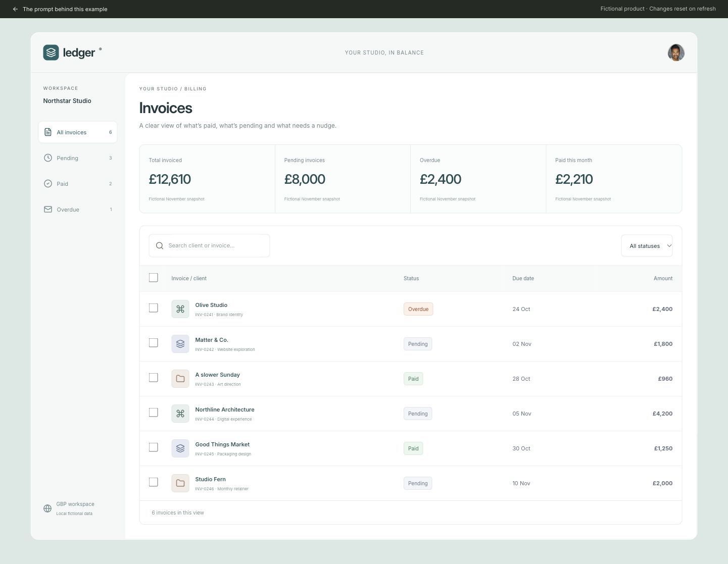This screenshot has width=728, height=564.
Task: Click the 10 Nov due date cell
Action: coord(521,483)
